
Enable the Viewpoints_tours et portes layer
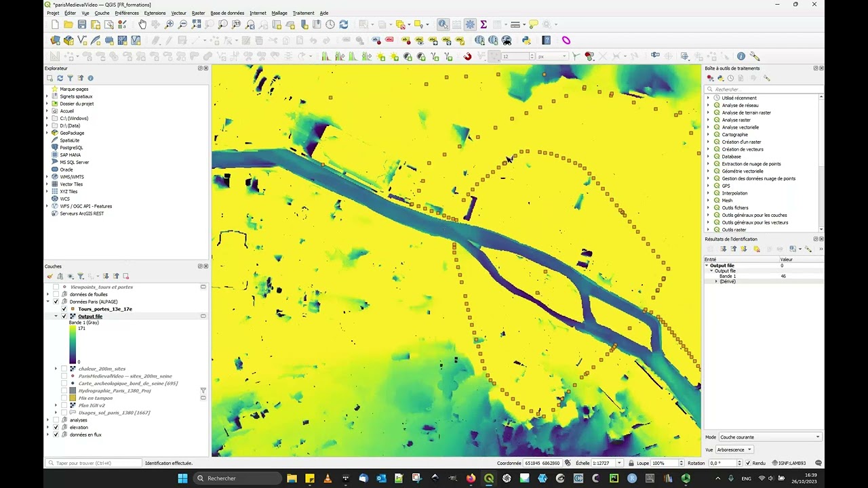[56, 287]
